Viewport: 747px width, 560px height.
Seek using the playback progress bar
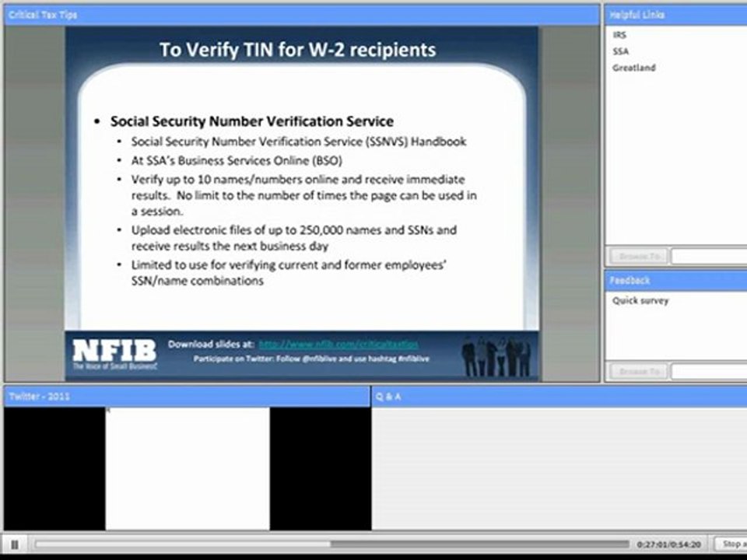click(x=332, y=544)
